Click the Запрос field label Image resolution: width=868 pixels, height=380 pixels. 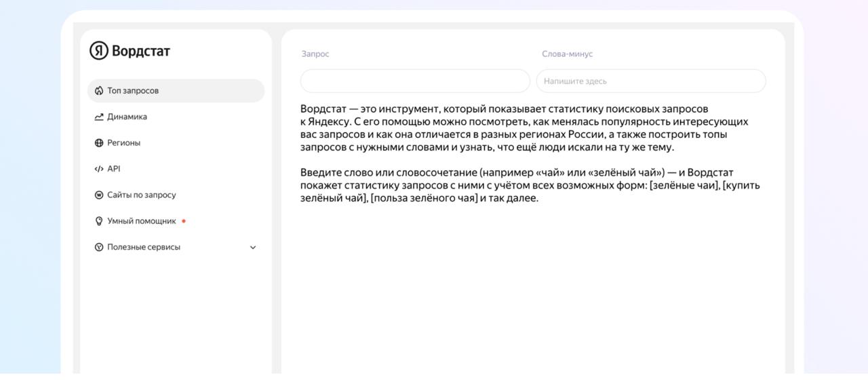coord(315,54)
